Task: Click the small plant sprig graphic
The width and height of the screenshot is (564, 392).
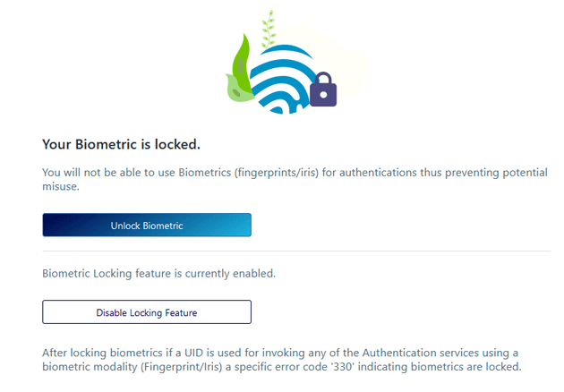Action: tap(267, 30)
